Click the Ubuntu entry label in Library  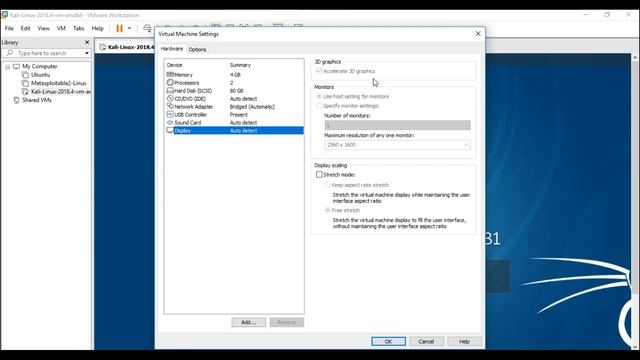click(x=40, y=75)
